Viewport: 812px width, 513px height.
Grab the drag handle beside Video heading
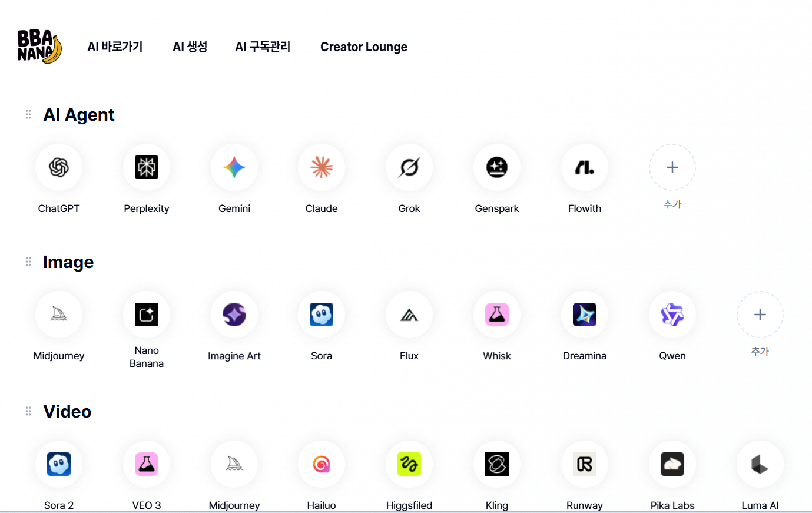(x=28, y=411)
